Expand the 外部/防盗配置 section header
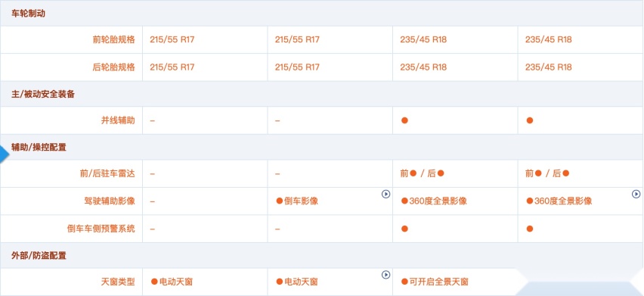Viewport: 644px width, 296px height. pyautogui.click(x=39, y=256)
